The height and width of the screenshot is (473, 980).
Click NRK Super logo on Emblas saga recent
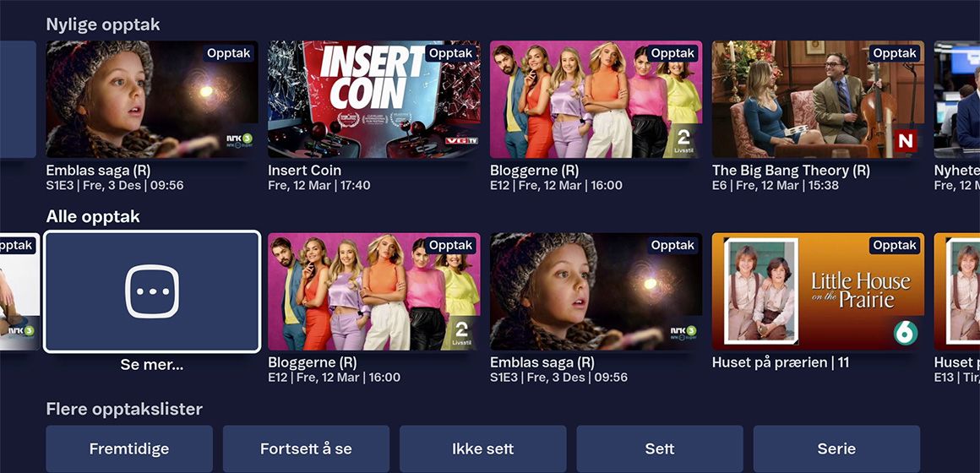point(239,140)
